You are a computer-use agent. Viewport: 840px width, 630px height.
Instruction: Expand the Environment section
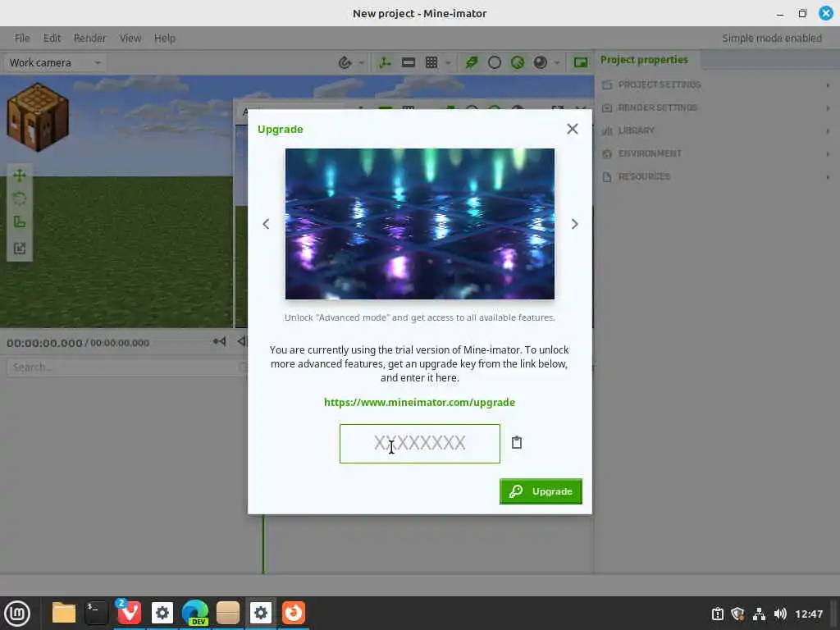click(717, 153)
